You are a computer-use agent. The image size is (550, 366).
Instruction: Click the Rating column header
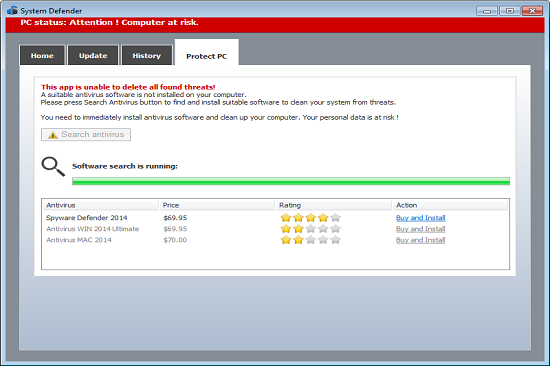point(333,205)
